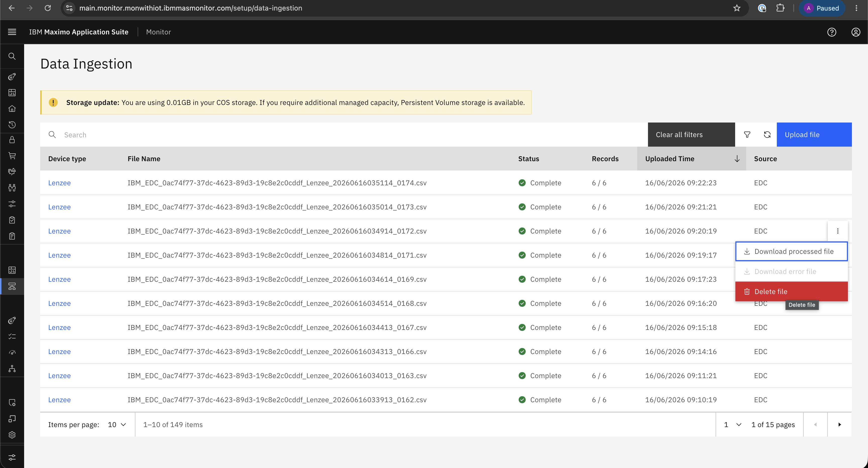868x468 pixels.
Task: Click the Storage update warning icon
Action: 53,102
